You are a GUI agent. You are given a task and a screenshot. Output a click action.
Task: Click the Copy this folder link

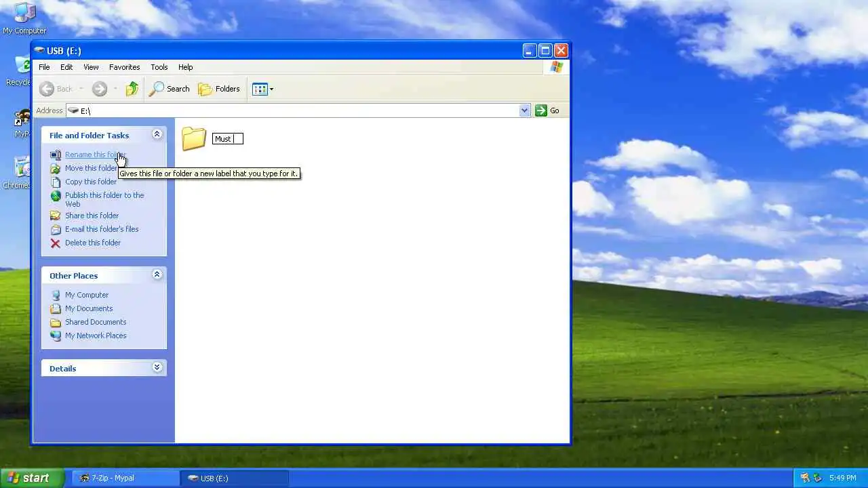click(91, 182)
